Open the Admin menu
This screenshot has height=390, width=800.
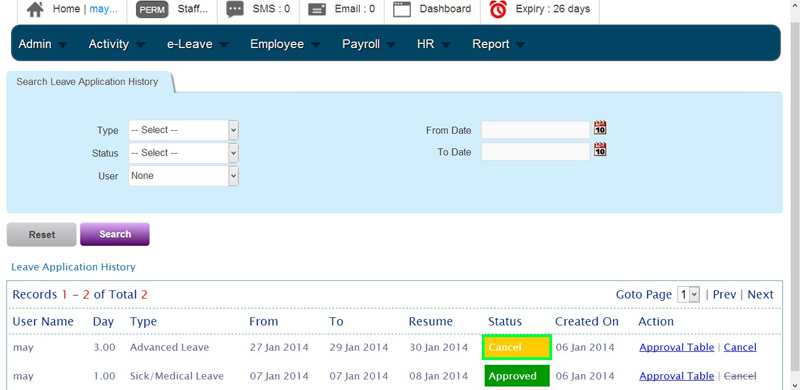(42, 44)
